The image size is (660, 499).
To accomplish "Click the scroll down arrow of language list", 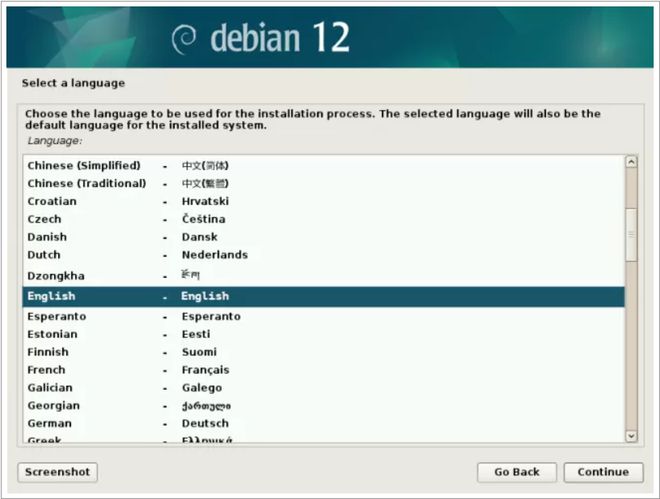I will (x=631, y=436).
